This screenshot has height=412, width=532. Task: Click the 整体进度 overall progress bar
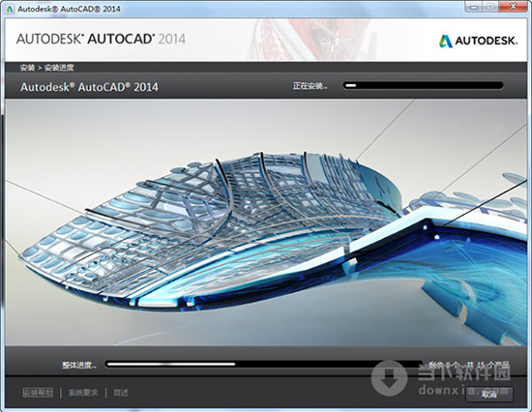click(264, 365)
